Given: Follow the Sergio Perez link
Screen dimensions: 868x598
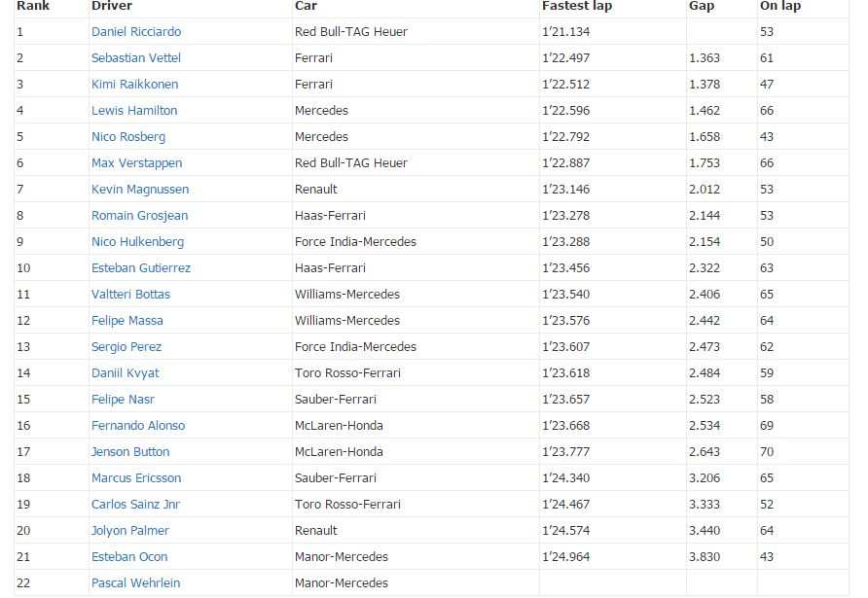Looking at the screenshot, I should pyautogui.click(x=127, y=347).
